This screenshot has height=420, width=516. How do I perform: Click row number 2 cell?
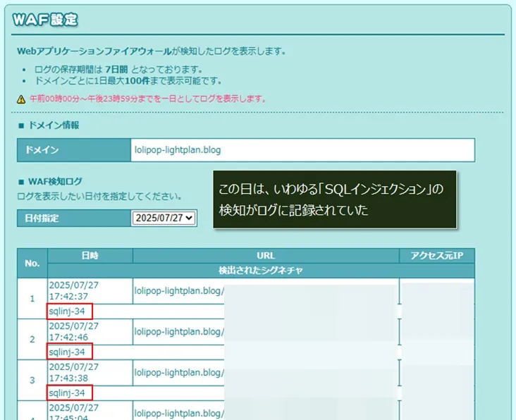32,340
